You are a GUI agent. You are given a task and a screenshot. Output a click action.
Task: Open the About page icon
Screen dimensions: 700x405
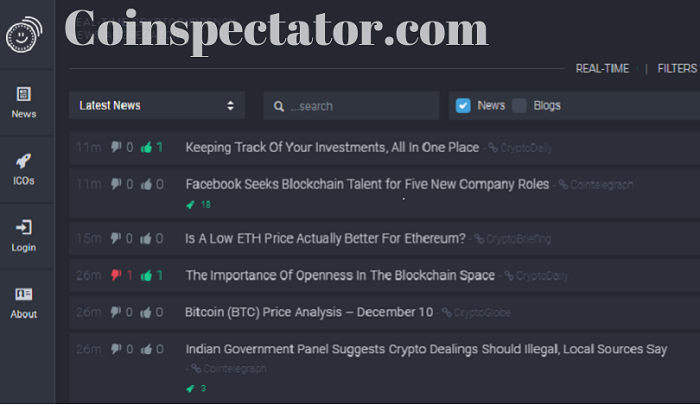(x=24, y=301)
